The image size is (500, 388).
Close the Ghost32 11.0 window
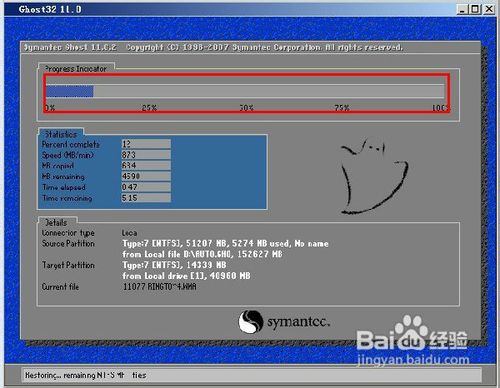[489, 9]
